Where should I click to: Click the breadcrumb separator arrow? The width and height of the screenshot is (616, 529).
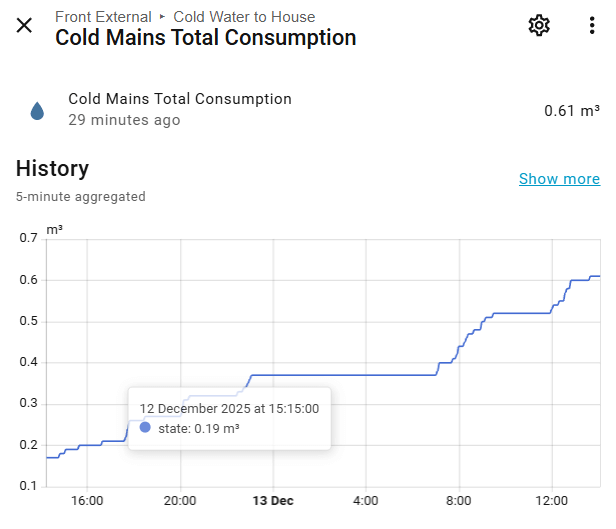pos(163,17)
